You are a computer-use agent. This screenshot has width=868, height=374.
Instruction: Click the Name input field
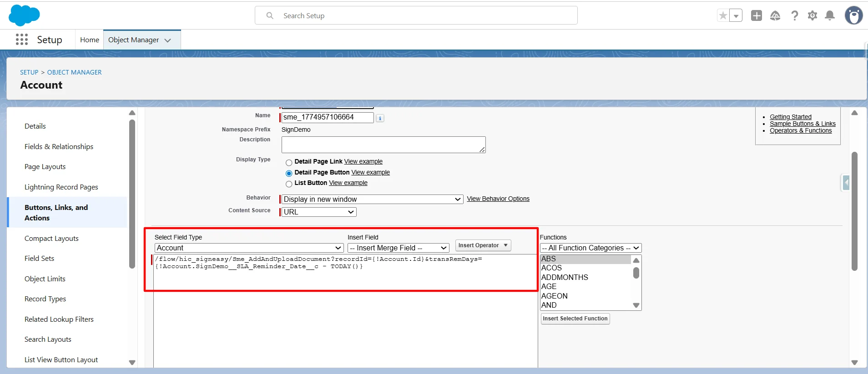[328, 117]
